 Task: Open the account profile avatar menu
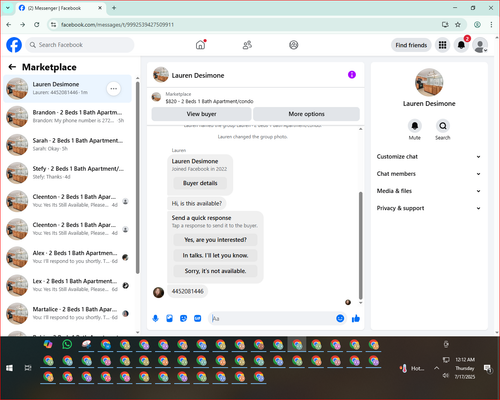(x=480, y=45)
